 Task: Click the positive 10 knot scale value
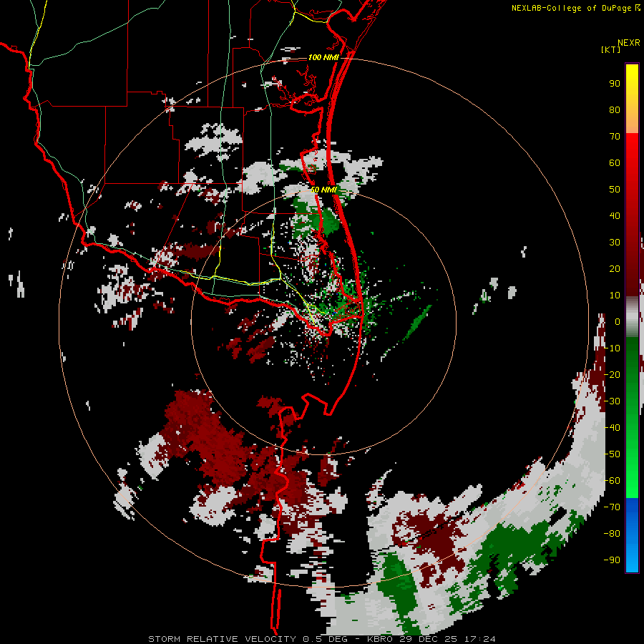pyautogui.click(x=615, y=296)
